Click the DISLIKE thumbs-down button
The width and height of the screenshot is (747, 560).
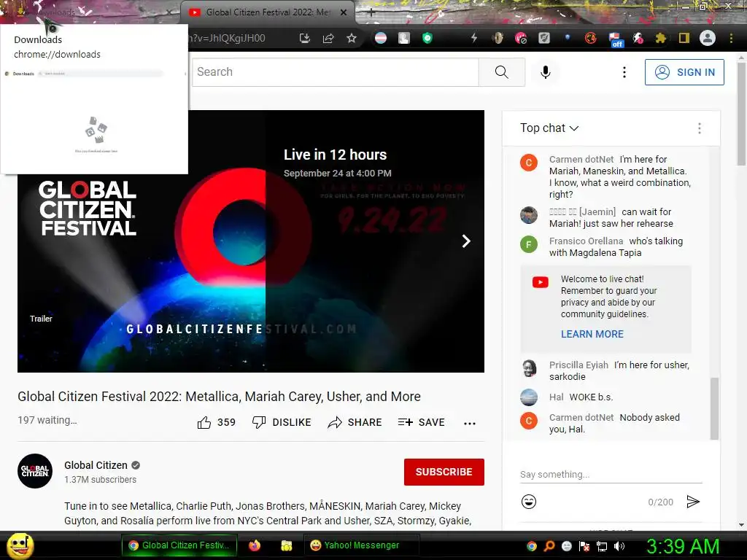point(282,422)
